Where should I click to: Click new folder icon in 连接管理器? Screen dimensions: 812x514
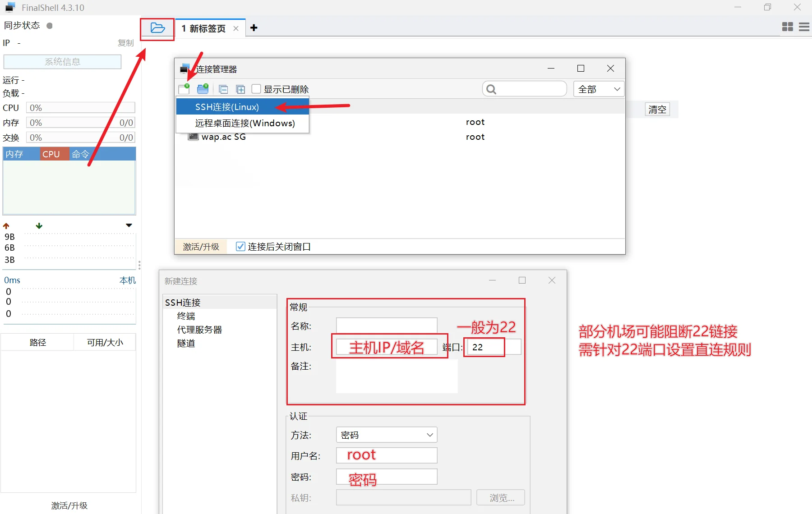point(203,88)
